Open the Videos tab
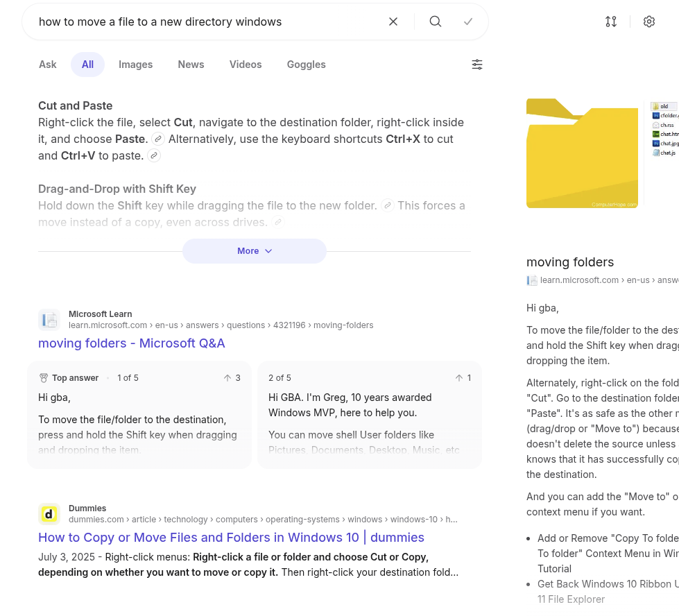Screen dimensions: 679x616 point(246,65)
